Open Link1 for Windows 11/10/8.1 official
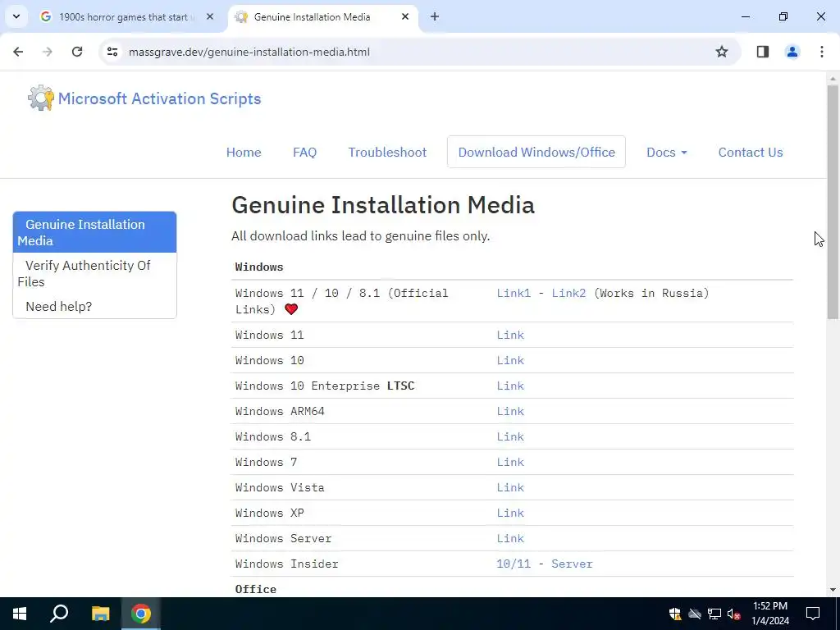The image size is (840, 630). [514, 293]
